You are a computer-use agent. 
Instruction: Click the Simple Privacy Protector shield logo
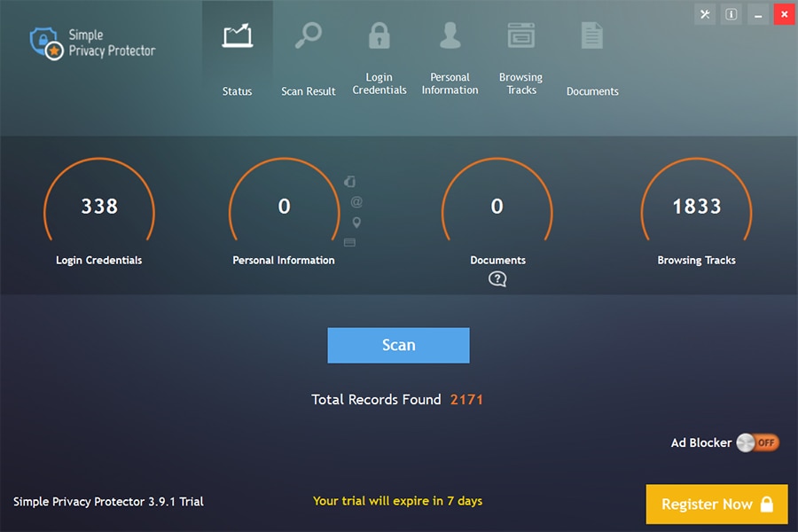46,43
